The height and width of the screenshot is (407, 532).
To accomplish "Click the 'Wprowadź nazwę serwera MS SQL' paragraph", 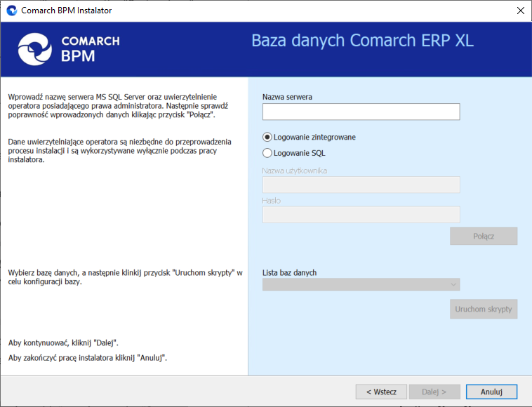I will point(118,106).
